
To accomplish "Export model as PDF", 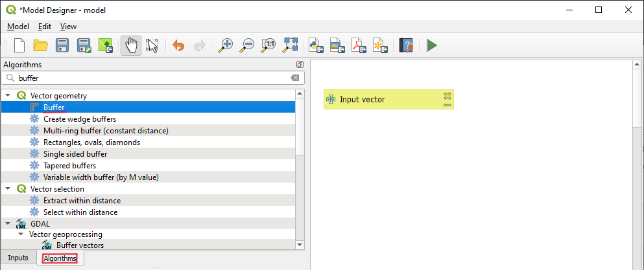I will (x=359, y=45).
